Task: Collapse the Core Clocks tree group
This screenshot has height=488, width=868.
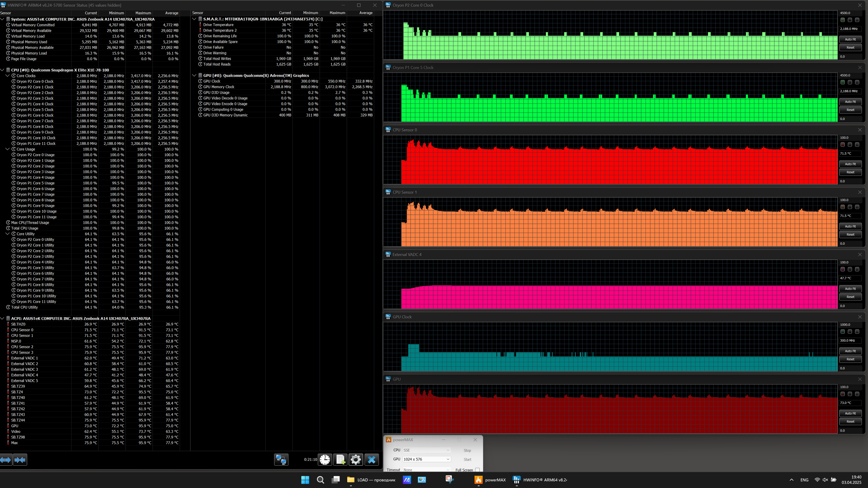Action: 8,76
